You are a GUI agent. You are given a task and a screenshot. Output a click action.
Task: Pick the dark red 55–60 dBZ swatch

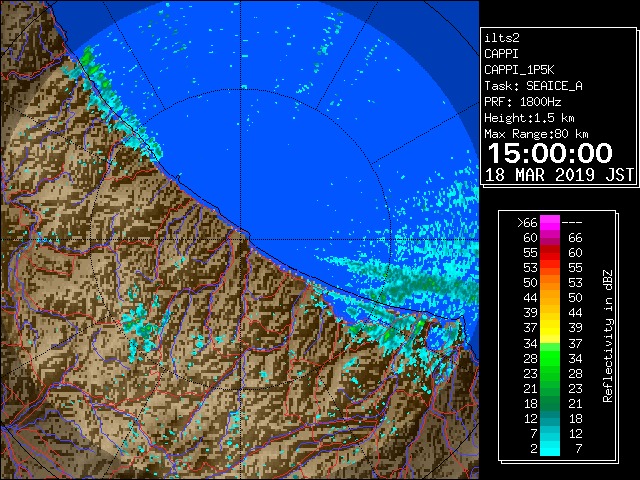point(550,253)
